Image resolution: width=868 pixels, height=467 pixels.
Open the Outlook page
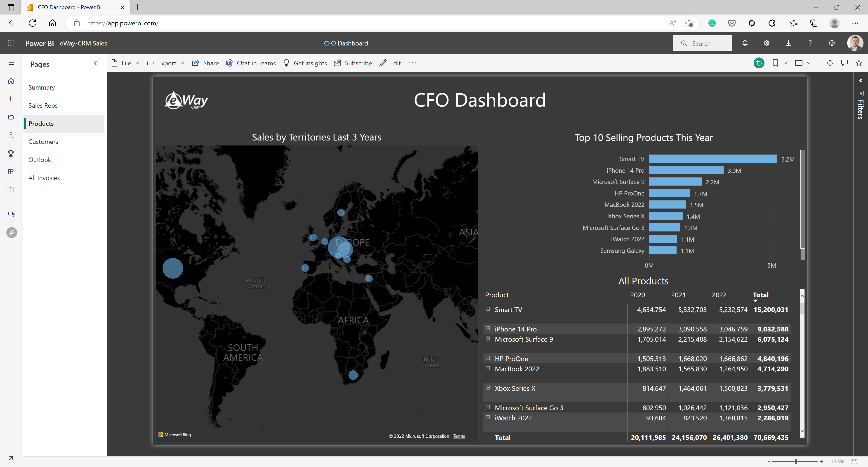point(64,160)
